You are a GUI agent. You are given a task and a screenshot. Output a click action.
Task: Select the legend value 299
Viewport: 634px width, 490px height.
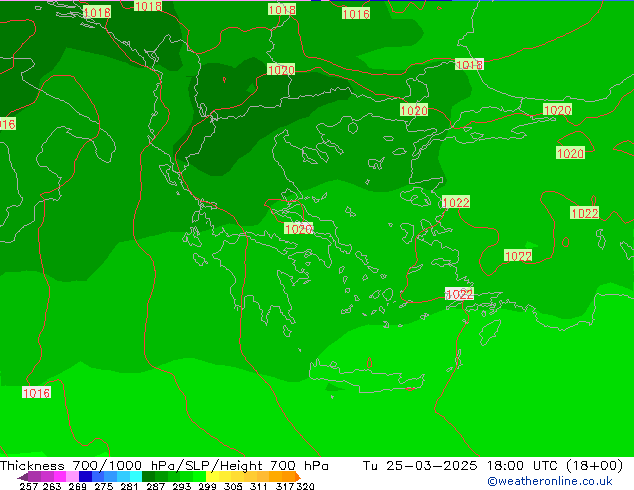point(207,486)
